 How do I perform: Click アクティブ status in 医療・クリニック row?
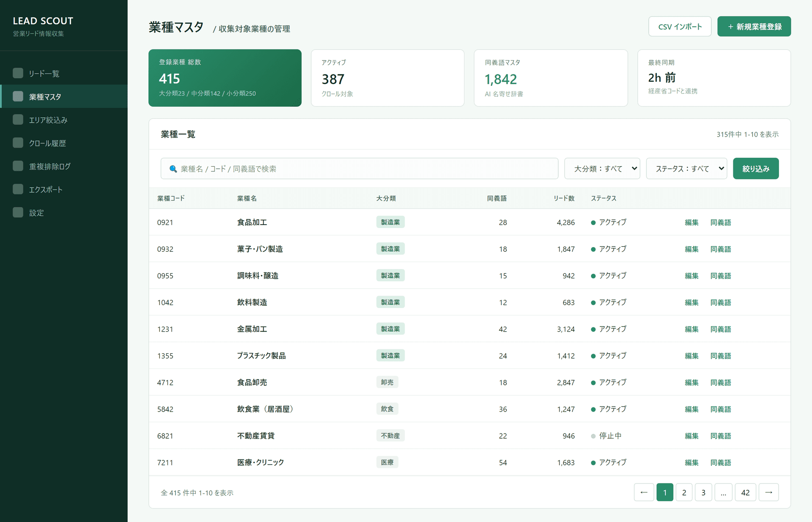pos(609,462)
